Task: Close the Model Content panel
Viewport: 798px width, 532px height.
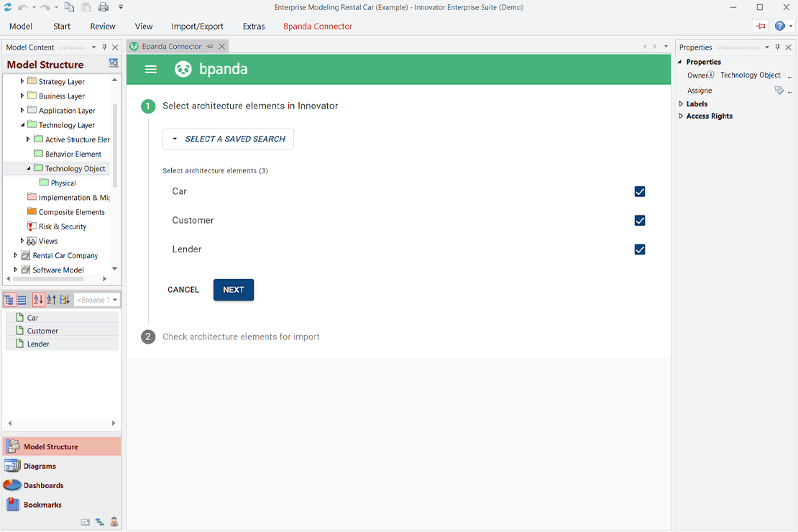Action: coord(115,47)
